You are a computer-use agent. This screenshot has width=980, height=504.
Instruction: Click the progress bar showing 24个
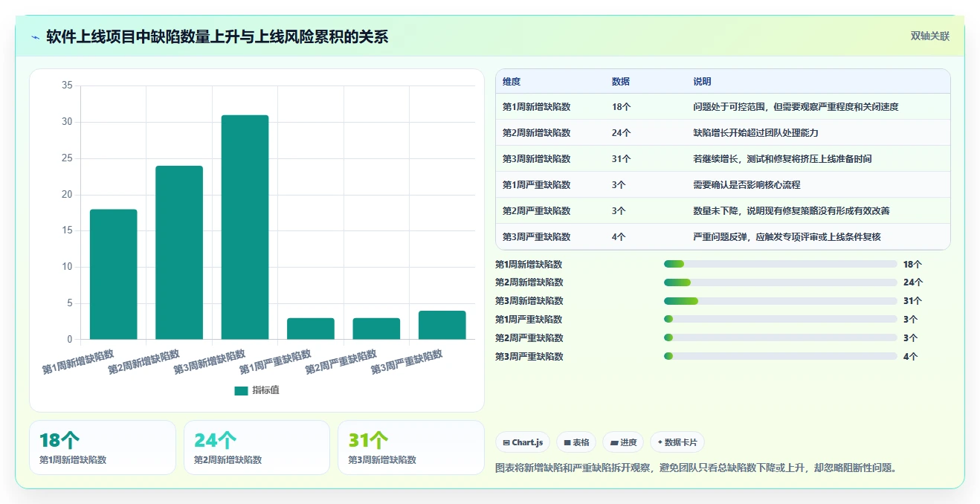click(781, 282)
